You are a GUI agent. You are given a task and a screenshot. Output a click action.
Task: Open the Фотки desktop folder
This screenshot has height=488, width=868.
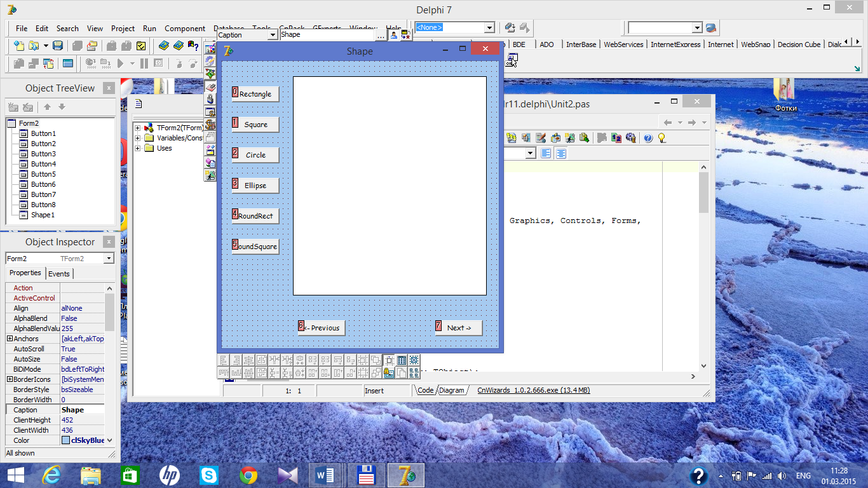point(785,94)
